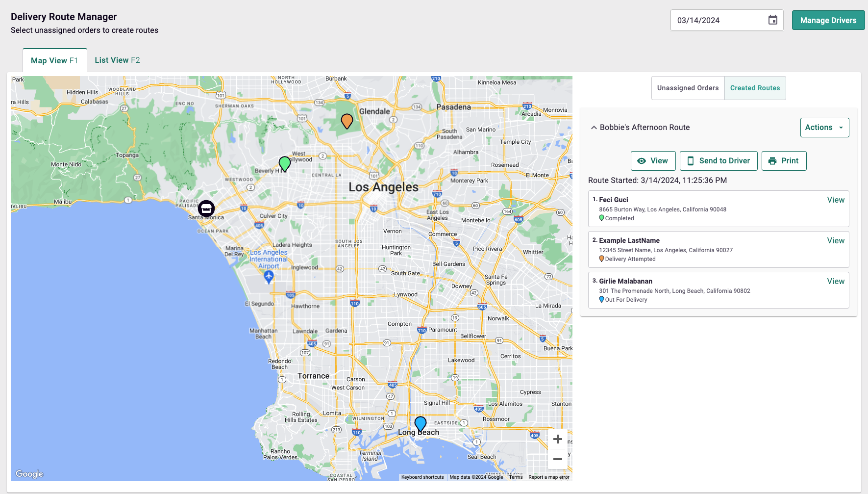Click the Feci Guci stop name
Viewport: 868px width, 494px height.
tap(614, 200)
